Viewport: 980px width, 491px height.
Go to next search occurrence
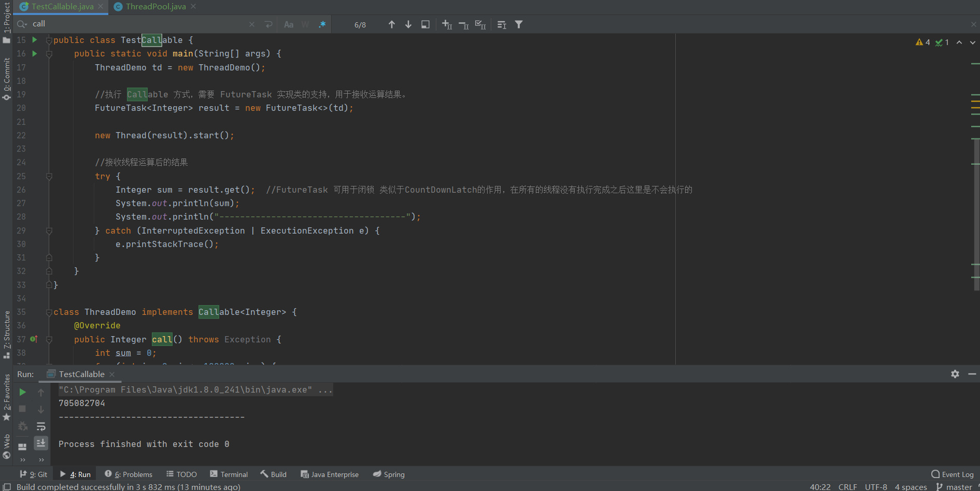408,24
